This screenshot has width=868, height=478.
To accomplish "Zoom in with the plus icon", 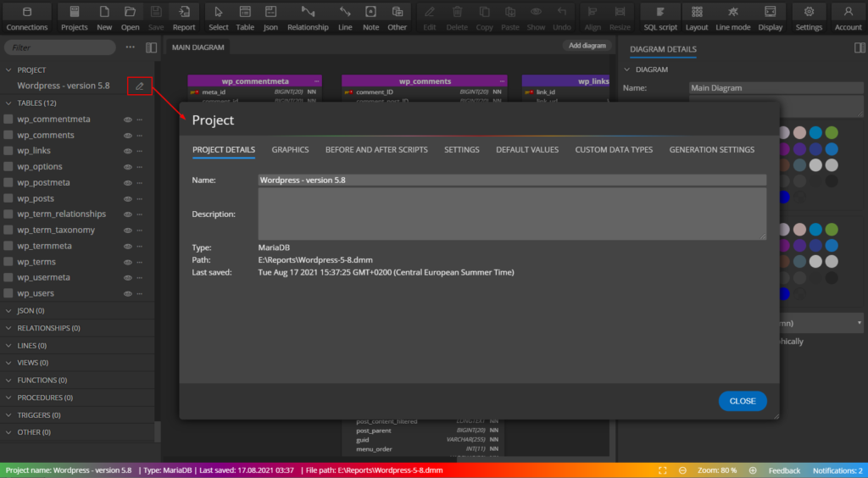I will [x=753, y=470].
